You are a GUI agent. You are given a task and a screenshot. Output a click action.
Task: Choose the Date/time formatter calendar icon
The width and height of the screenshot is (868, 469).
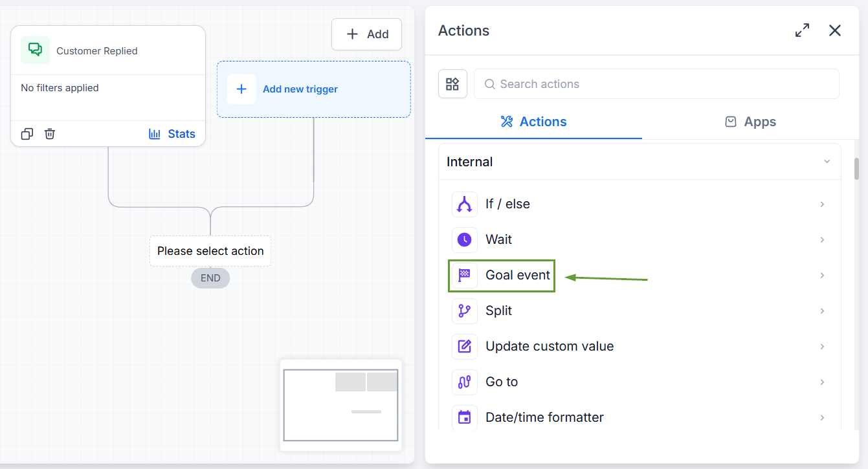464,418
